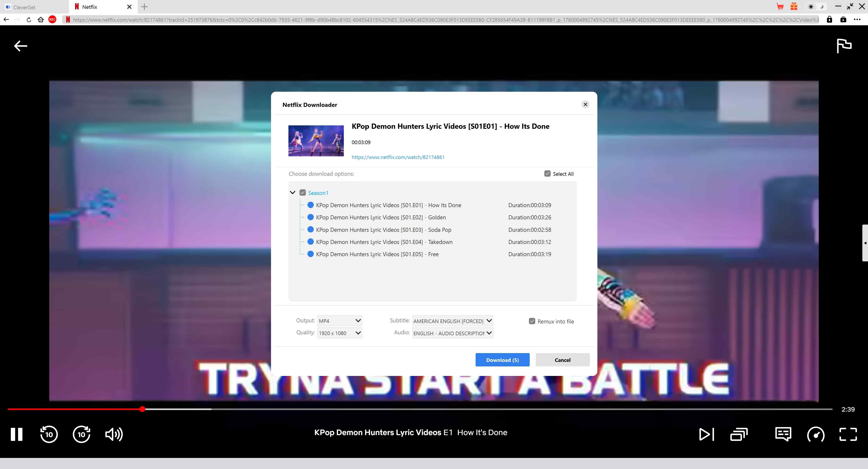Open a new browser tab

coord(144,7)
